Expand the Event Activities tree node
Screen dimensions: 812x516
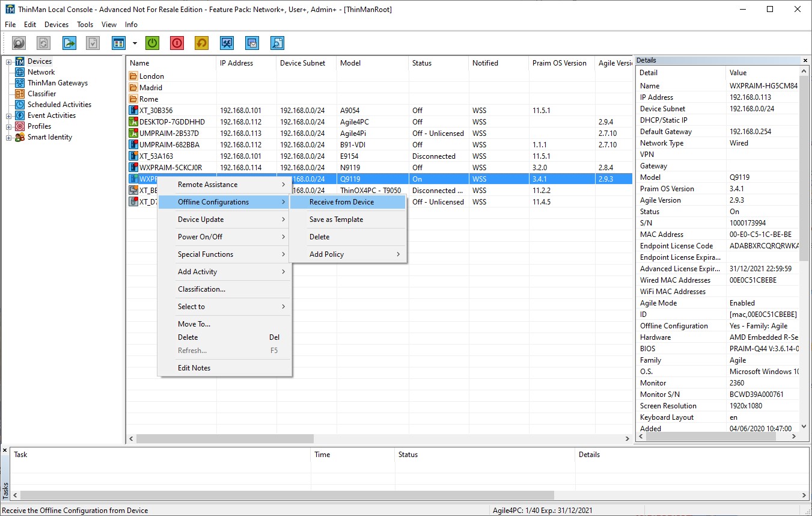(x=9, y=115)
